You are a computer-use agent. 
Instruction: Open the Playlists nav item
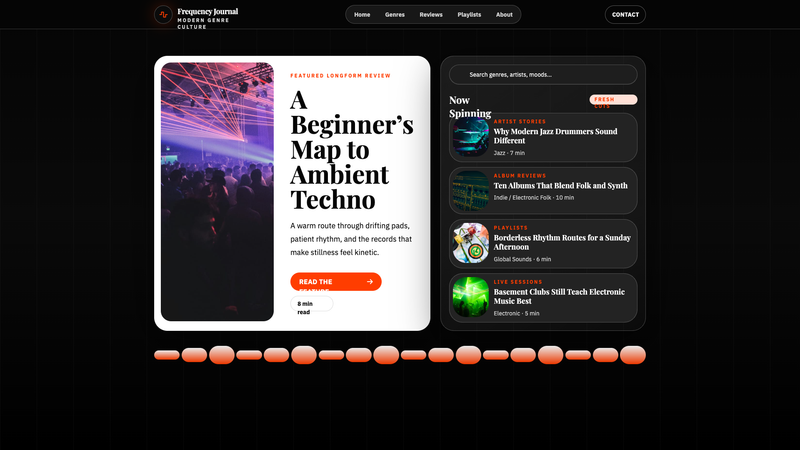469,15
